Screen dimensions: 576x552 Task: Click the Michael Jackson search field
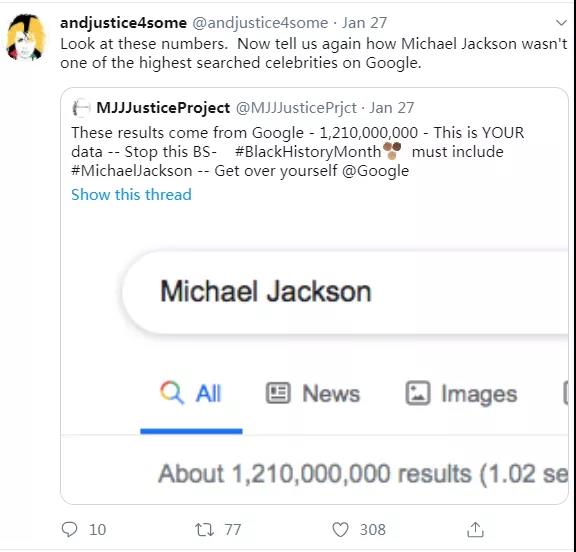pyautogui.click(x=345, y=292)
